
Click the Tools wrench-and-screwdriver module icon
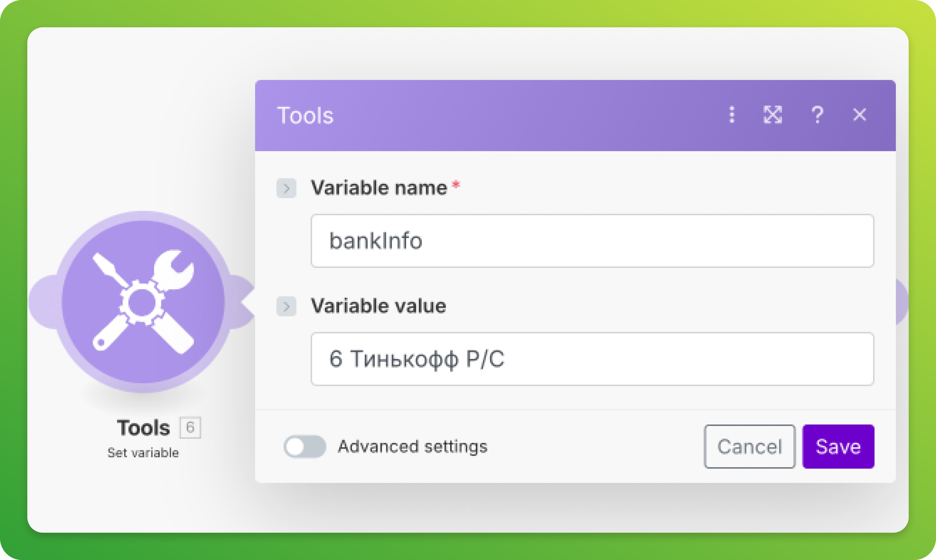pos(143,301)
